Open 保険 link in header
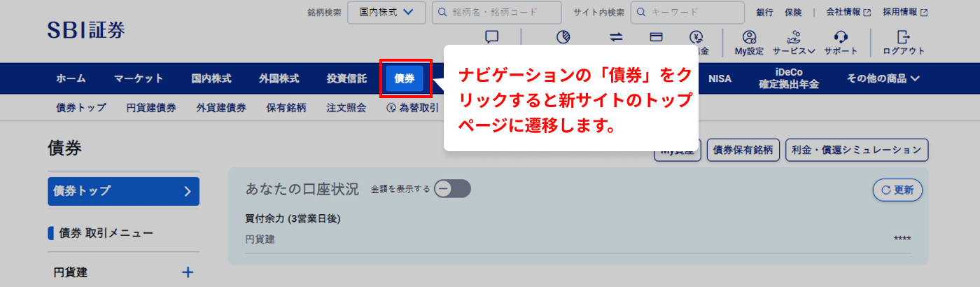The height and width of the screenshot is (287, 980). click(x=793, y=12)
